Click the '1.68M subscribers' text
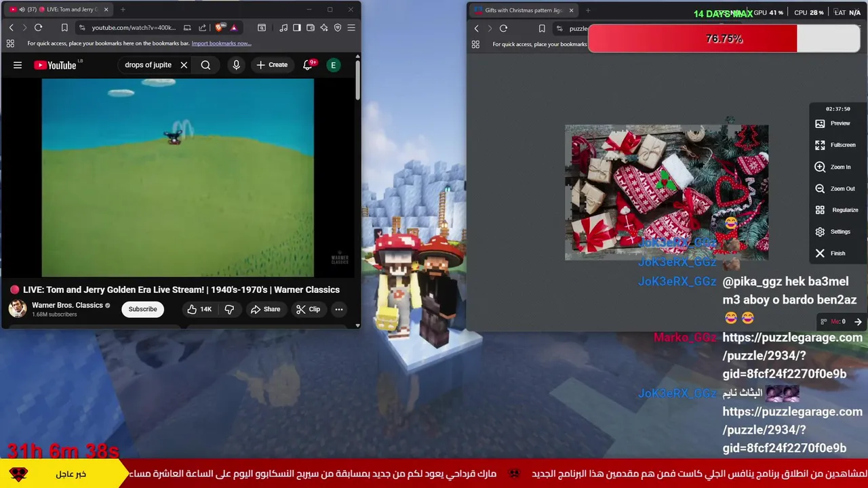The width and height of the screenshot is (868, 488). [54, 314]
